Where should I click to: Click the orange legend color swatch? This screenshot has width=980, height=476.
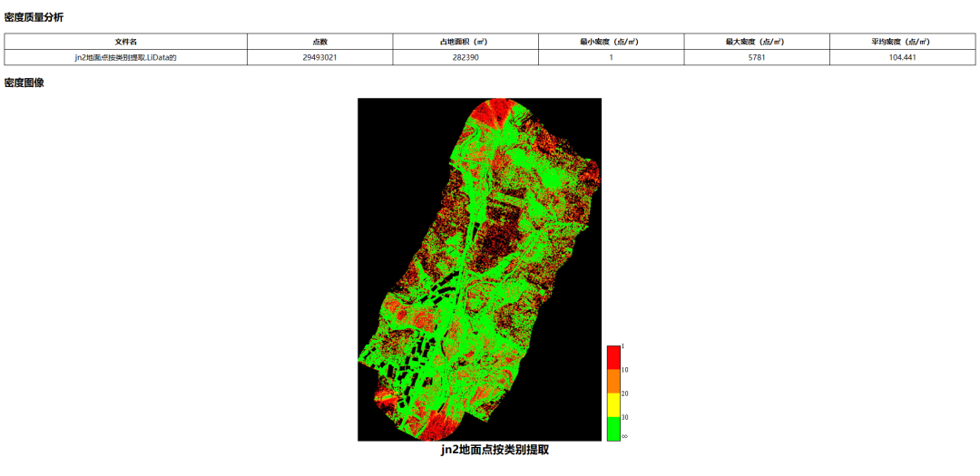coord(613,381)
